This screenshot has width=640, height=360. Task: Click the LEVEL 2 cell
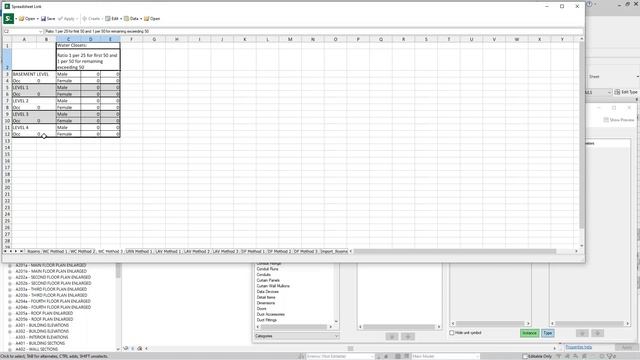click(34, 101)
